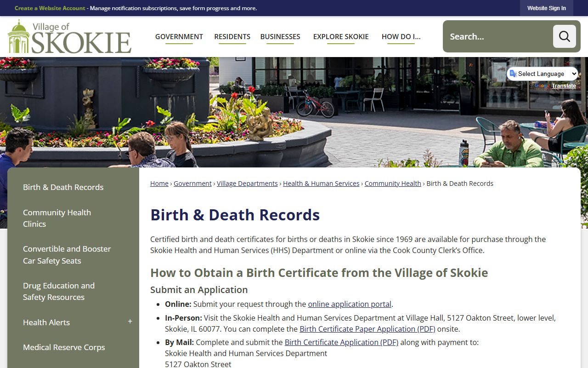
Task: Open Birth Certificate Application (PDF) mail link
Action: click(x=341, y=342)
